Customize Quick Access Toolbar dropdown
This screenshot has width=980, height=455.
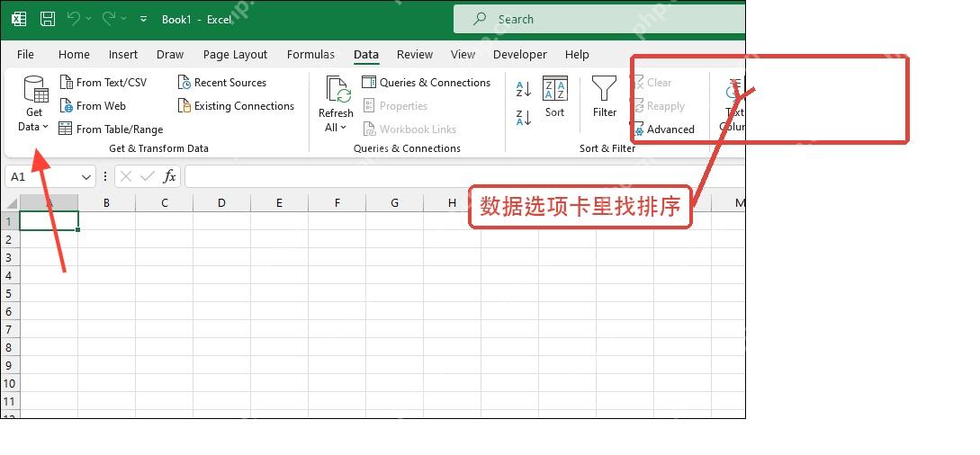pyautogui.click(x=143, y=20)
